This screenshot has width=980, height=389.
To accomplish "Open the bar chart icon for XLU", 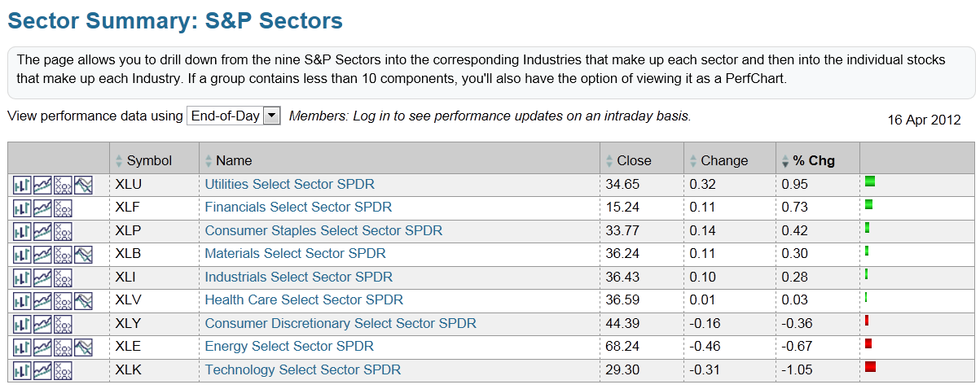I will point(22,185).
